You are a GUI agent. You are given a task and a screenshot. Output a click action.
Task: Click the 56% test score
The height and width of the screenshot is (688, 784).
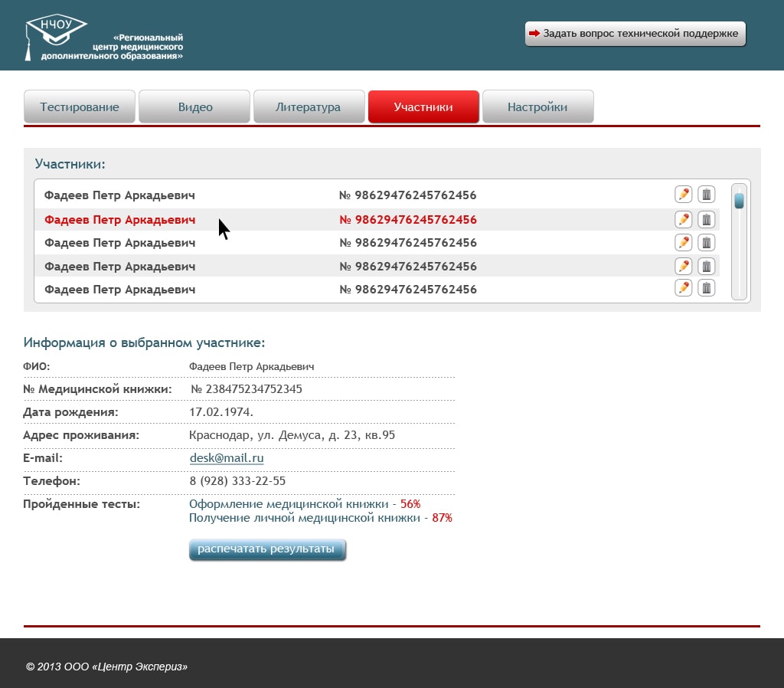410,504
